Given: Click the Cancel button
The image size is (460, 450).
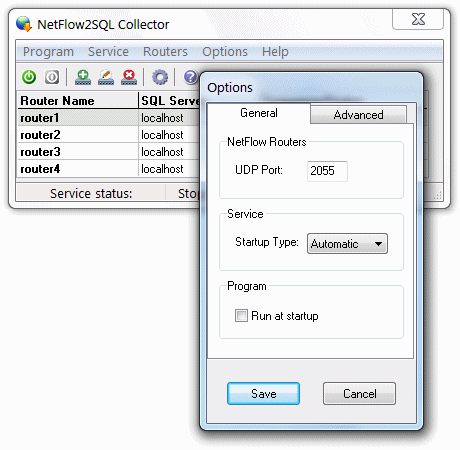Looking at the screenshot, I should (x=359, y=394).
